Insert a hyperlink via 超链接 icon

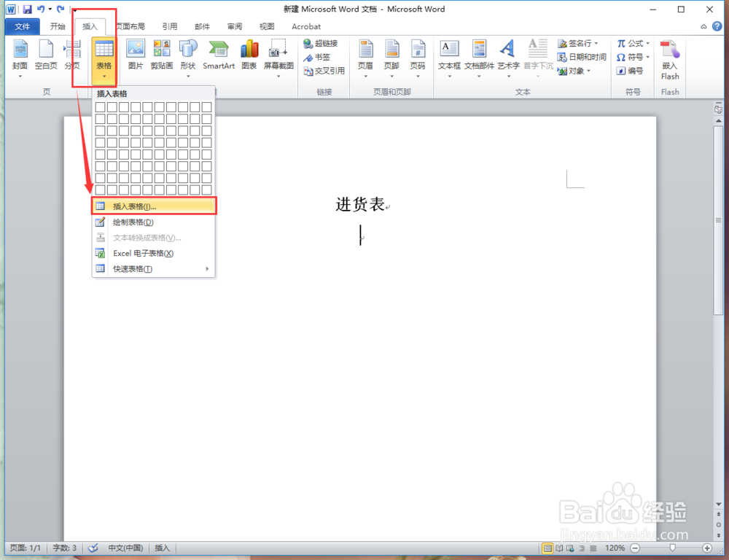coord(321,43)
